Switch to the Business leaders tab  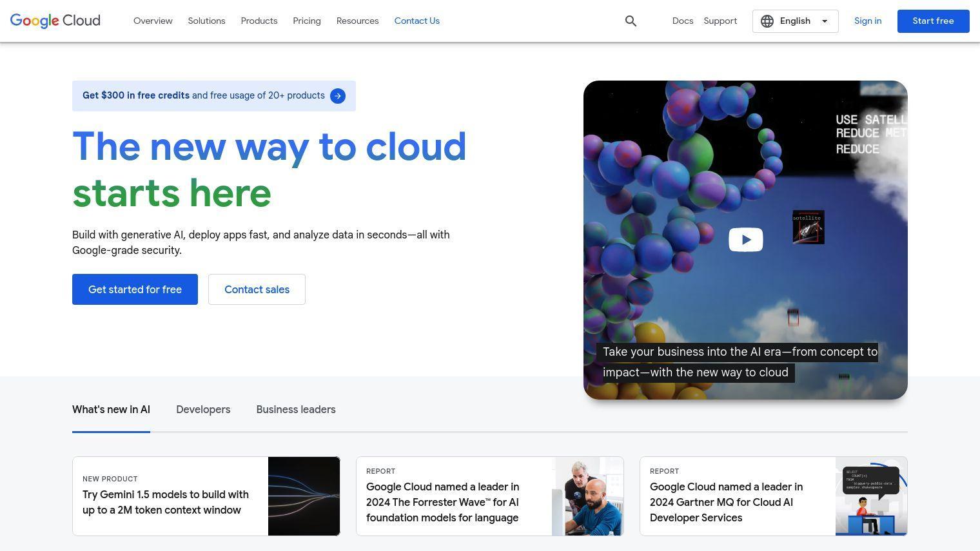click(x=296, y=410)
